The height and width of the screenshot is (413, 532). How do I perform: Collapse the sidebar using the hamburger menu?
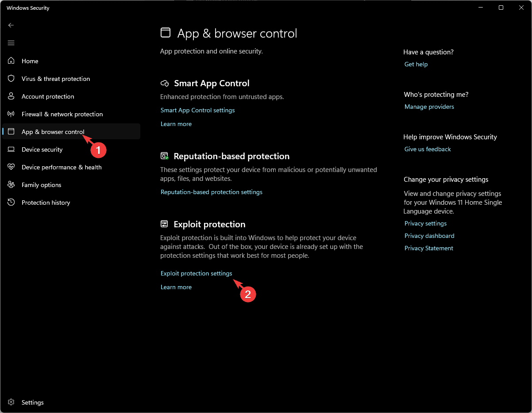(11, 43)
